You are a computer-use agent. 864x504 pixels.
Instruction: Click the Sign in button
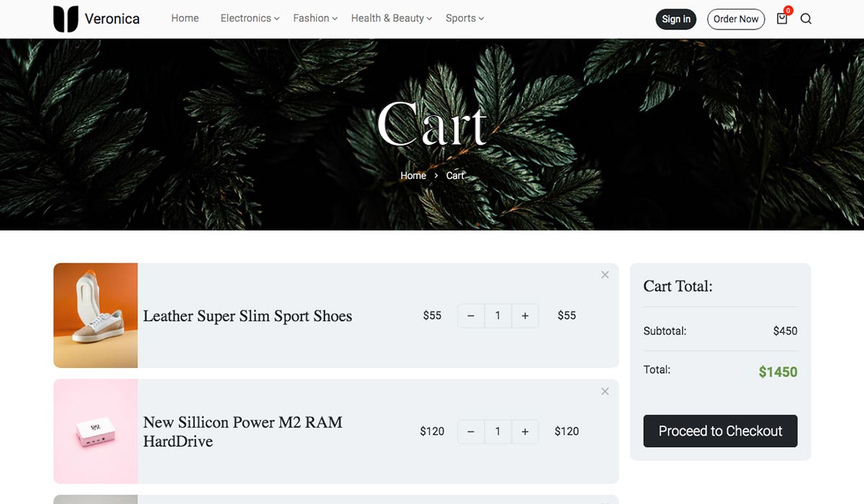676,19
